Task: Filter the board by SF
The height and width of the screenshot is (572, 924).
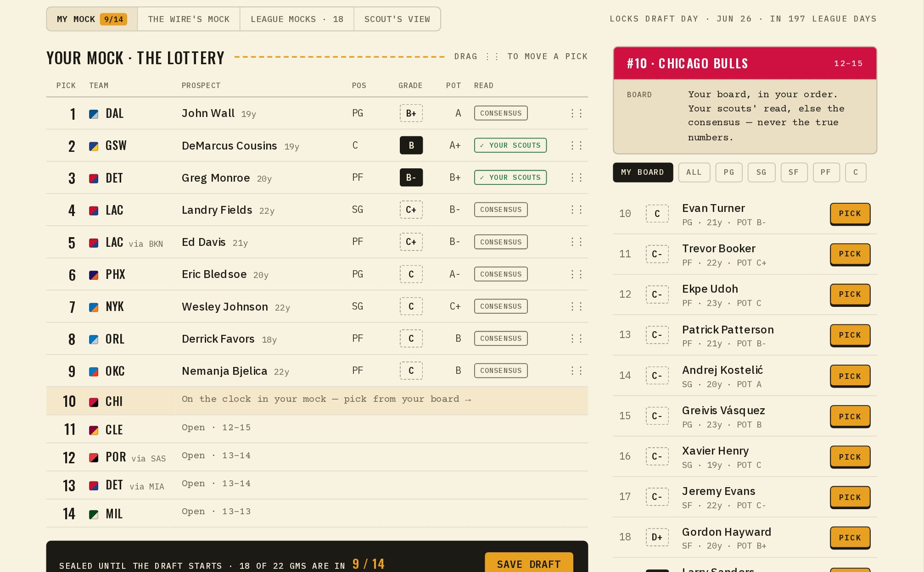Action: coord(794,172)
